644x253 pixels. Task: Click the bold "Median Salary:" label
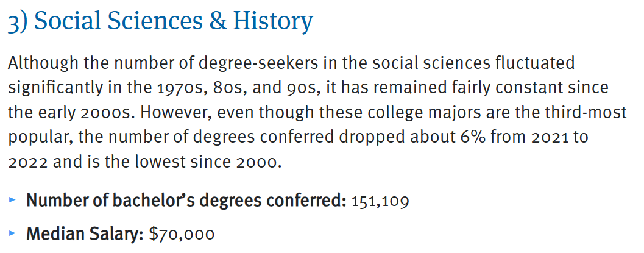coord(85,233)
